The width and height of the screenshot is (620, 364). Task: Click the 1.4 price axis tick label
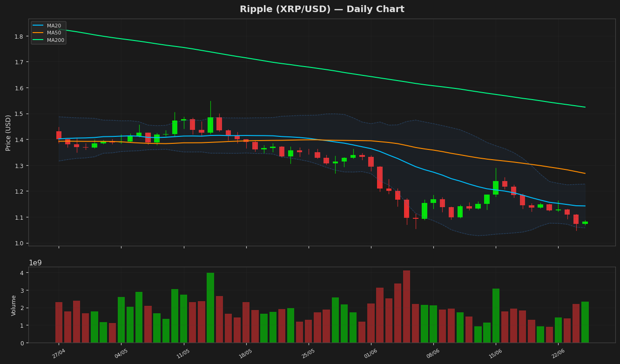[x=19, y=140]
